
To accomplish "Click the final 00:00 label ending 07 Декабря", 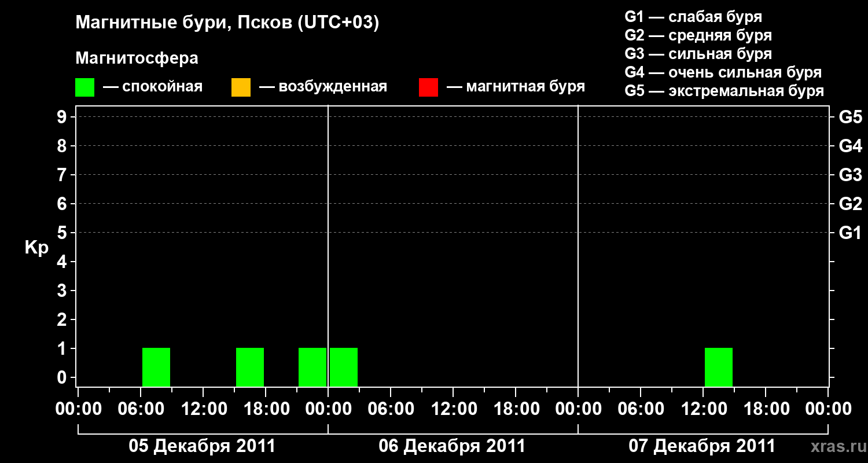I will tap(828, 409).
